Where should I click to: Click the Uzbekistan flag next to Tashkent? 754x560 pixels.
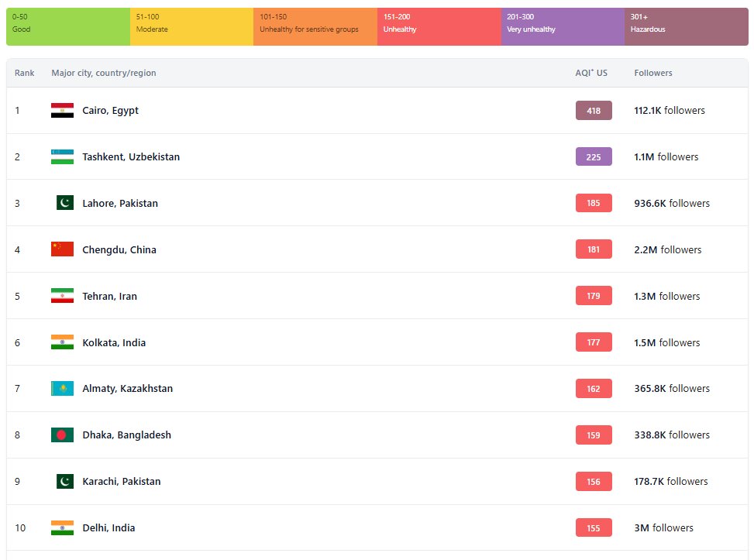tap(62, 157)
